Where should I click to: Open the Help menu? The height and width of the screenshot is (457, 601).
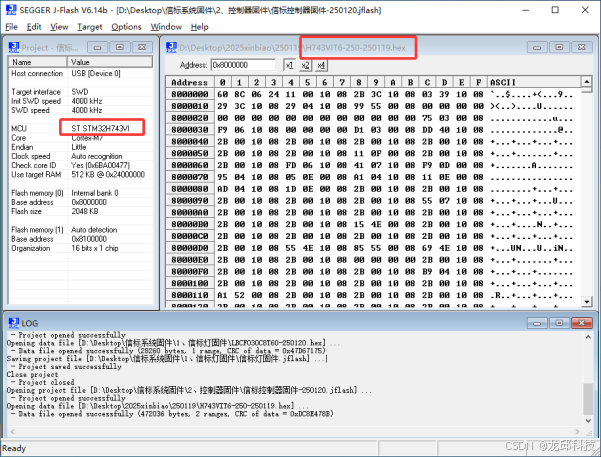199,27
